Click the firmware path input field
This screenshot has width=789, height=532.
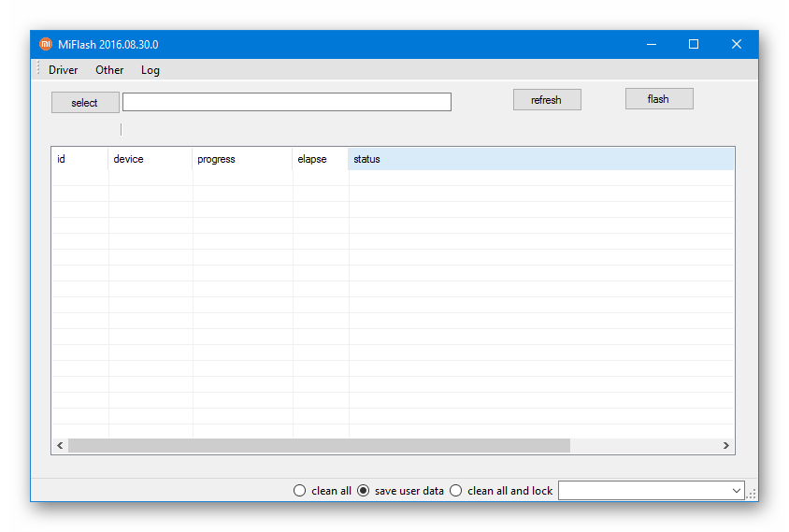click(287, 102)
